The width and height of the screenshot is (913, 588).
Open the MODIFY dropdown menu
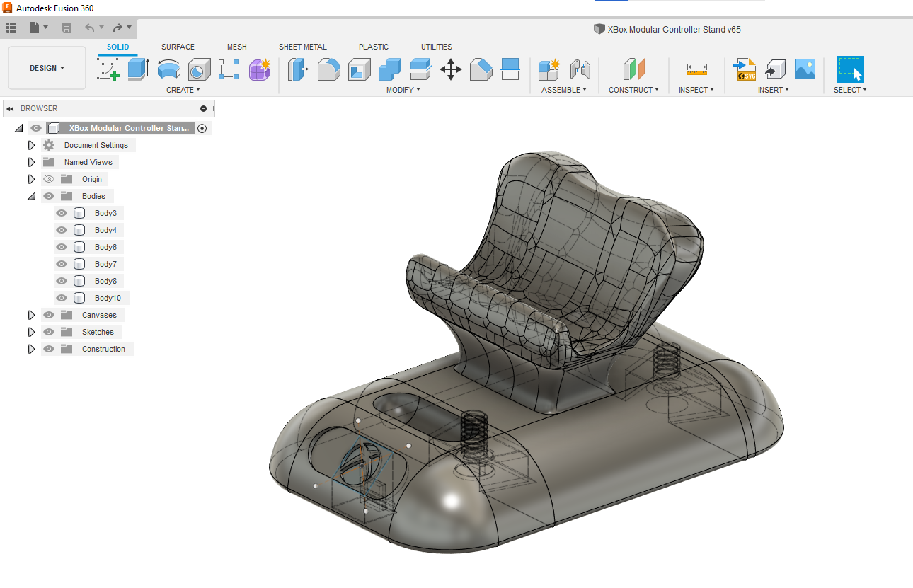[x=403, y=90]
